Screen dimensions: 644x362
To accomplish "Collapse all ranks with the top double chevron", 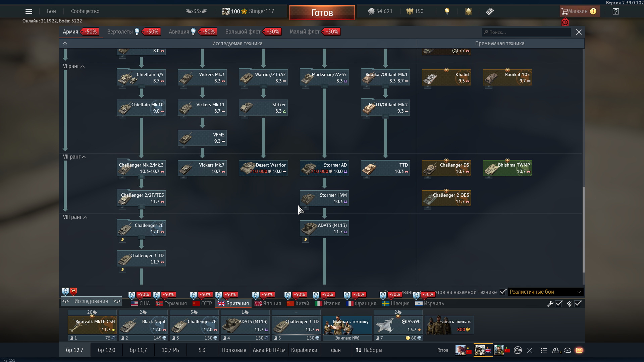I will [x=65, y=44].
